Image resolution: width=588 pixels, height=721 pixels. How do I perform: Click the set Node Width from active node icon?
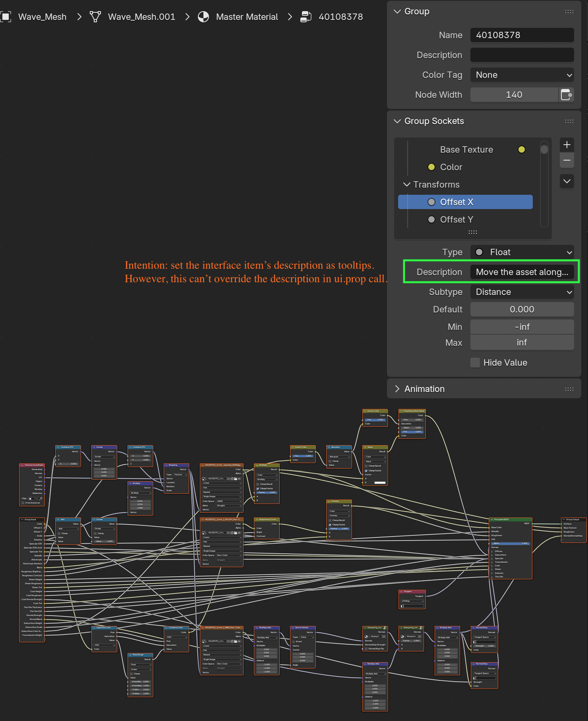pyautogui.click(x=567, y=95)
